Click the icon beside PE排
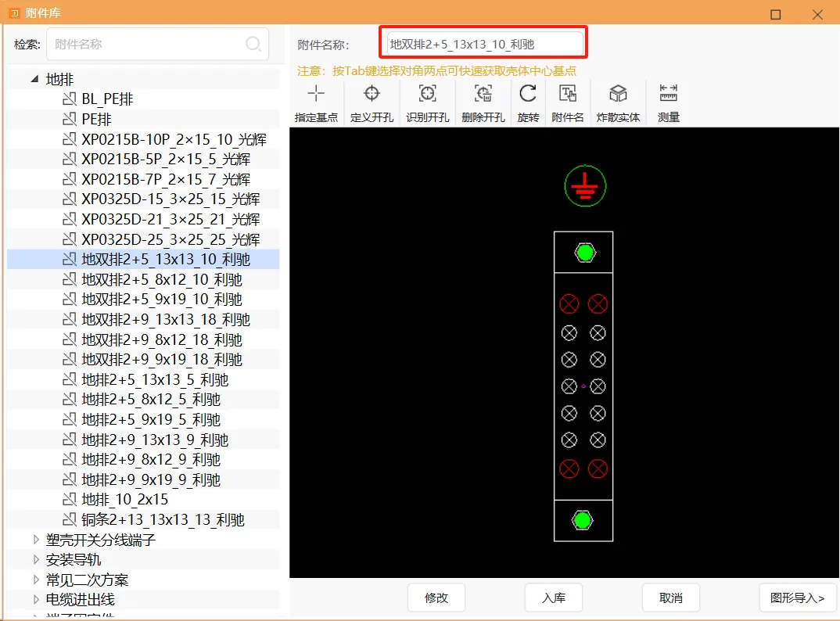This screenshot has width=840, height=621. tap(70, 119)
